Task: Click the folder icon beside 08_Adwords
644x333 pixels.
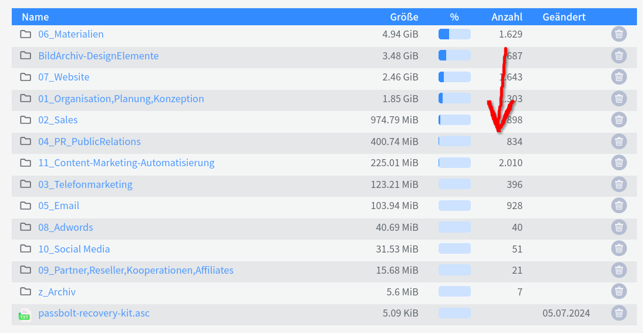Action: [x=25, y=227]
